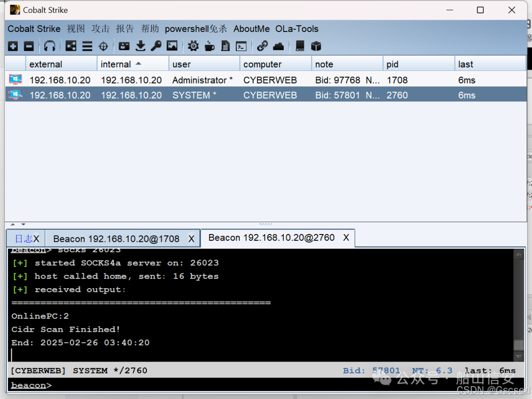
Task: Switch to Beacon 192.168.10.20@1708 tab
Action: tap(116, 239)
